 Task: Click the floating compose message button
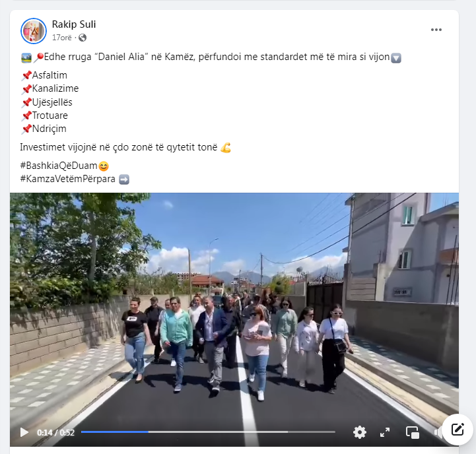(457, 430)
